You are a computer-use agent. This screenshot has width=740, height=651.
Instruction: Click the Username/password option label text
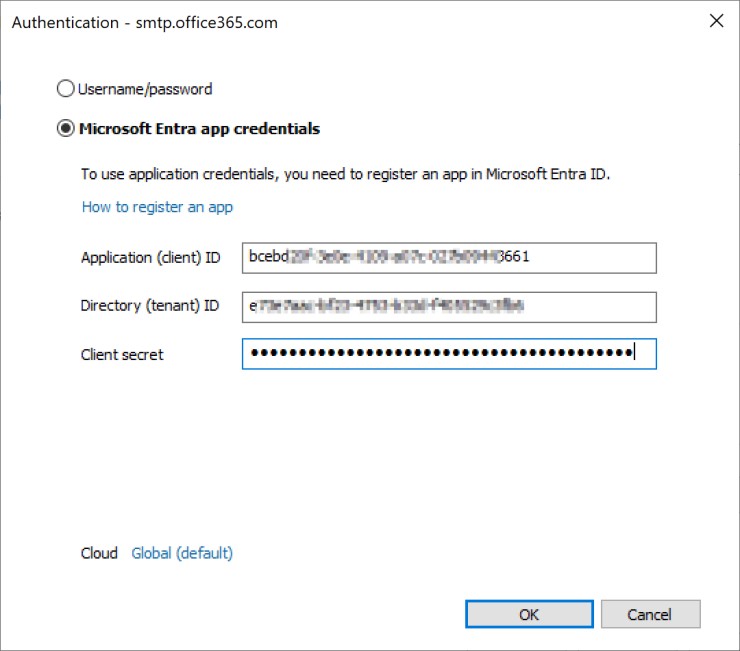coord(145,89)
